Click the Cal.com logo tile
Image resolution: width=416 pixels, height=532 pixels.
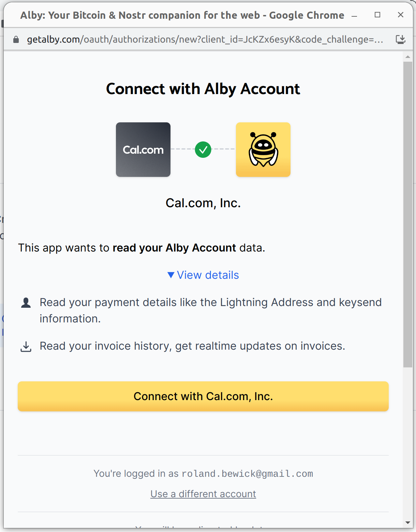pyautogui.click(x=143, y=150)
